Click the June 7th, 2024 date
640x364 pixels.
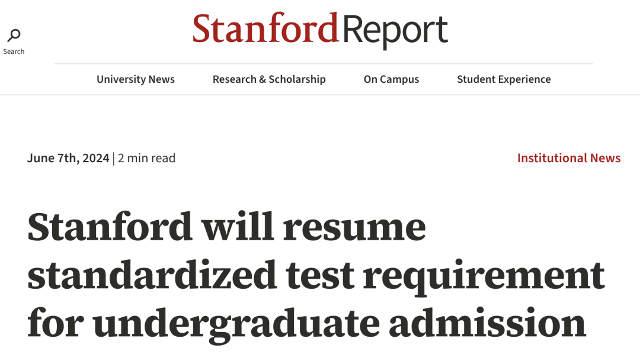click(x=68, y=158)
